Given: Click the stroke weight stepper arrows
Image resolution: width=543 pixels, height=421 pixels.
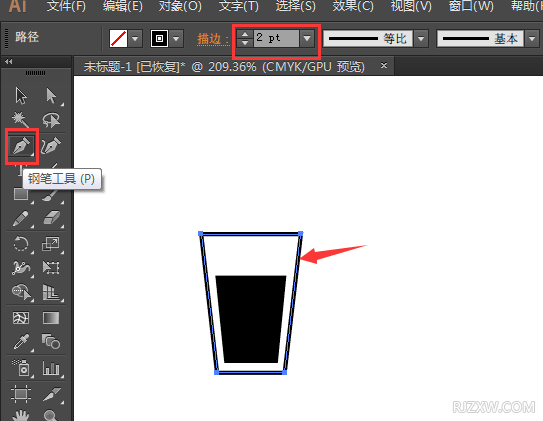Looking at the screenshot, I should point(245,38).
